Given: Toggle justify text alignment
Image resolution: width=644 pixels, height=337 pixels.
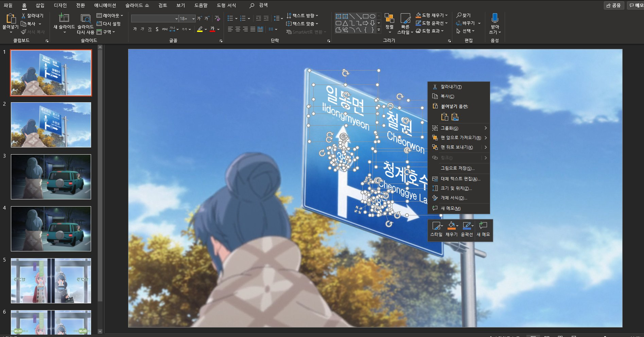Looking at the screenshot, I should [x=253, y=29].
